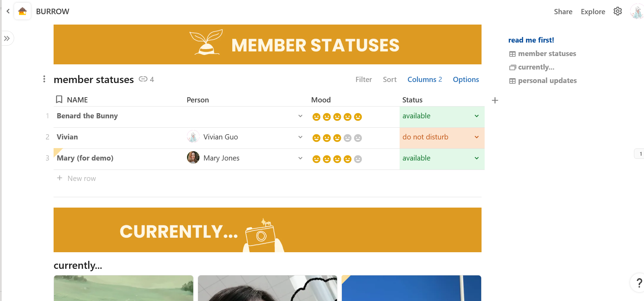This screenshot has width=644, height=301.
Task: Open Person dropdown for Vivian row
Action: (300, 137)
